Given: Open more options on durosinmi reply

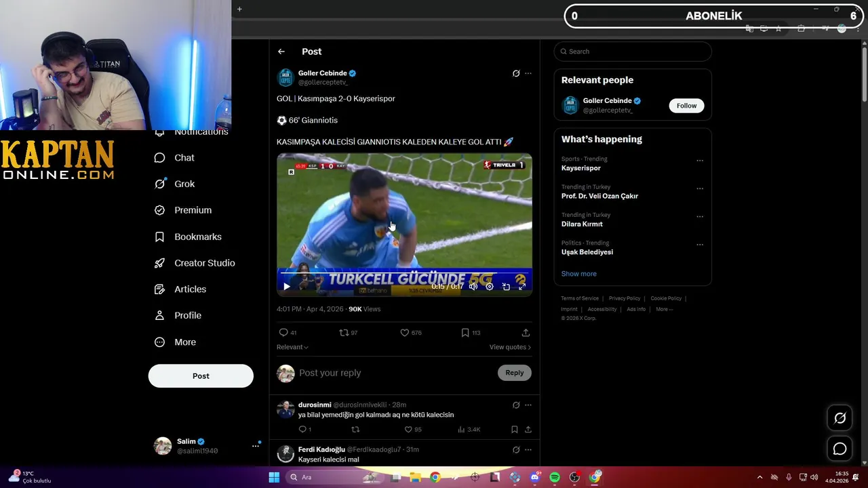Looking at the screenshot, I should (528, 405).
